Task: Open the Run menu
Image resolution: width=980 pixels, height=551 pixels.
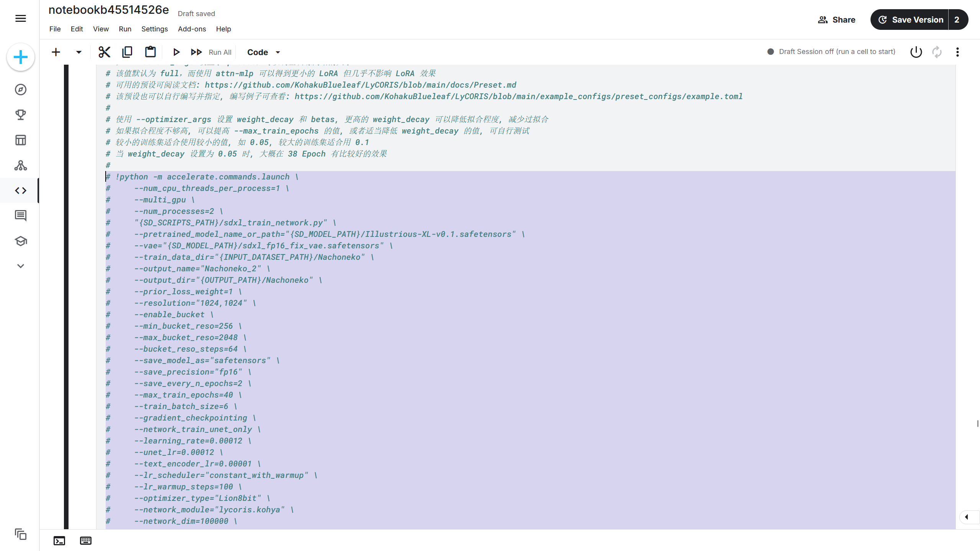Action: pyautogui.click(x=125, y=29)
